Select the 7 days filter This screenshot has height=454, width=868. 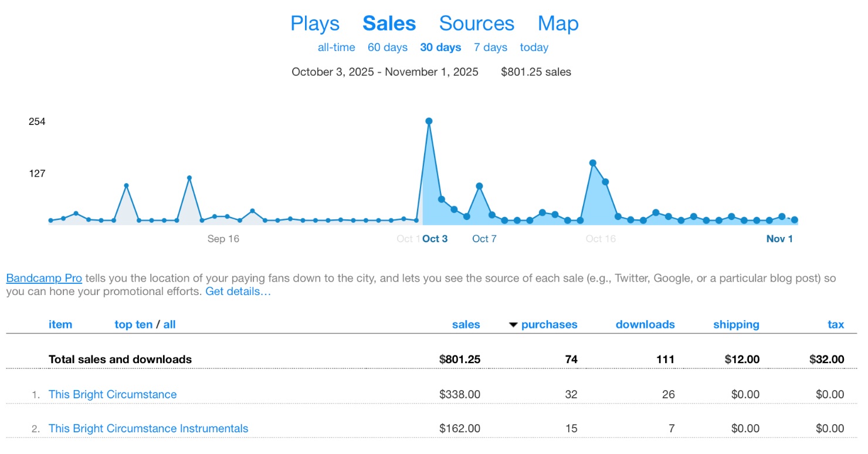click(x=490, y=48)
